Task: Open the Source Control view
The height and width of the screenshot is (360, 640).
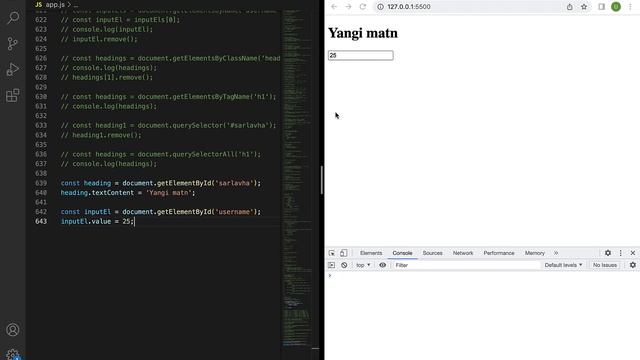Action: (13, 43)
